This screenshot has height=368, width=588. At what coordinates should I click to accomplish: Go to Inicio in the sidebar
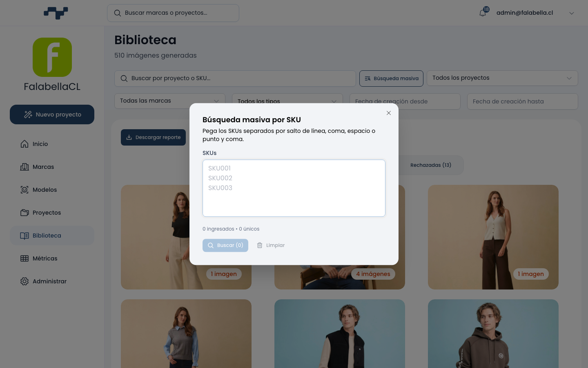pos(52,144)
